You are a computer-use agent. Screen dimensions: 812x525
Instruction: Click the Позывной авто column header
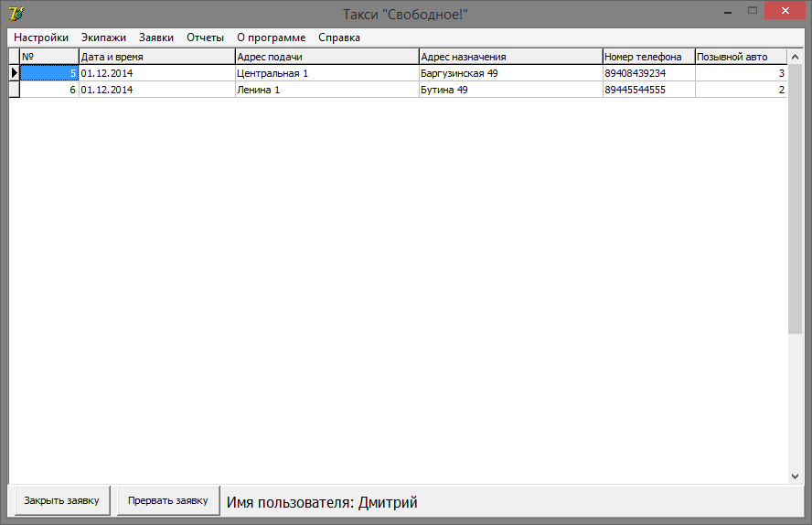coord(741,57)
